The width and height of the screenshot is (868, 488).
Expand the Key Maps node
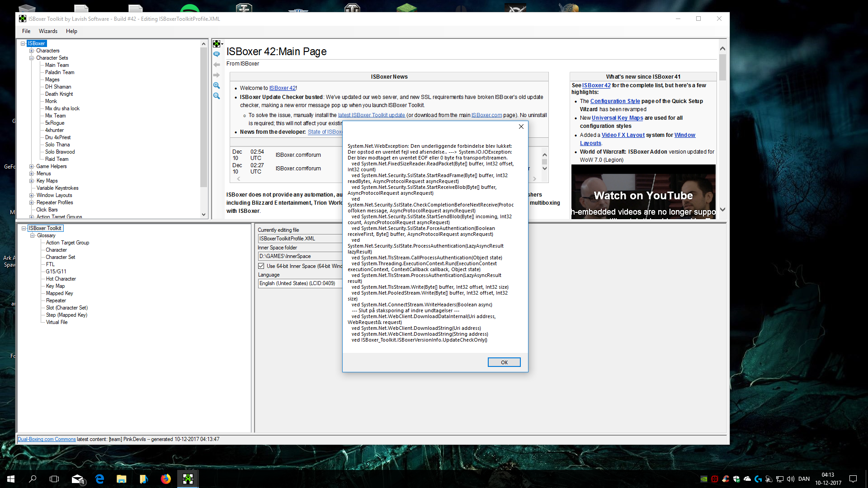pos(32,181)
